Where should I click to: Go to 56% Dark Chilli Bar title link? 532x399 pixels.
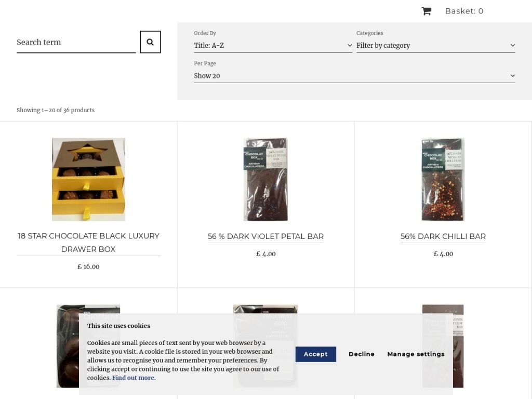(443, 236)
